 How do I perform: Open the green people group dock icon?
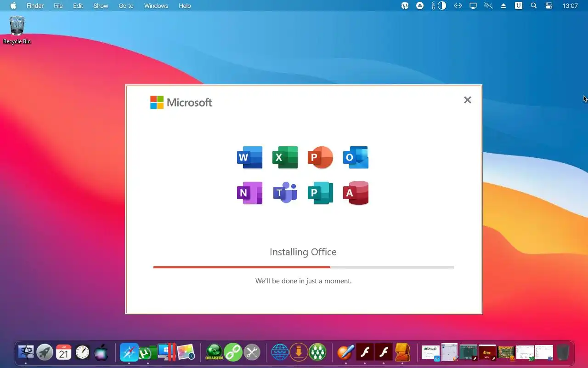(x=317, y=352)
